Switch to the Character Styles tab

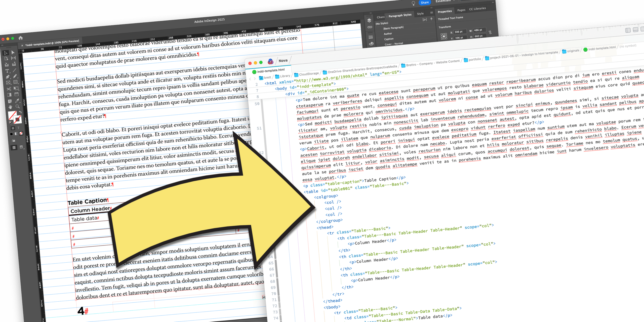381,17
